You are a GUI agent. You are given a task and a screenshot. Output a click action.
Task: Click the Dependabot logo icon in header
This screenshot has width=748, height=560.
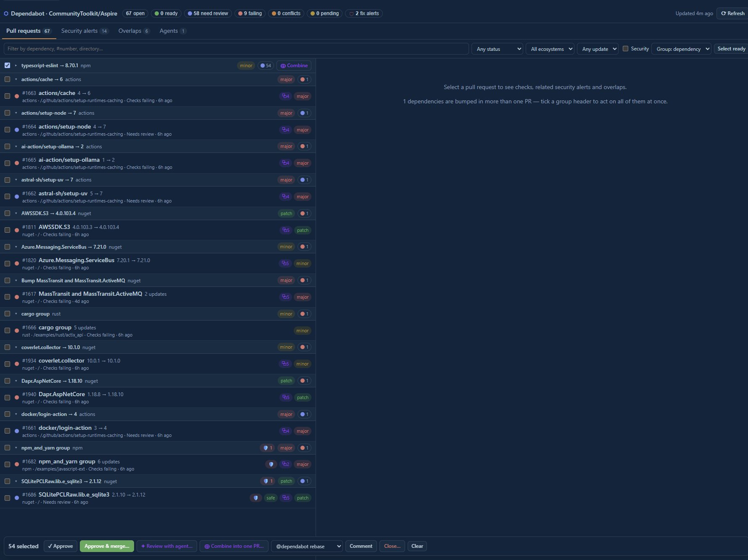click(x=6, y=13)
